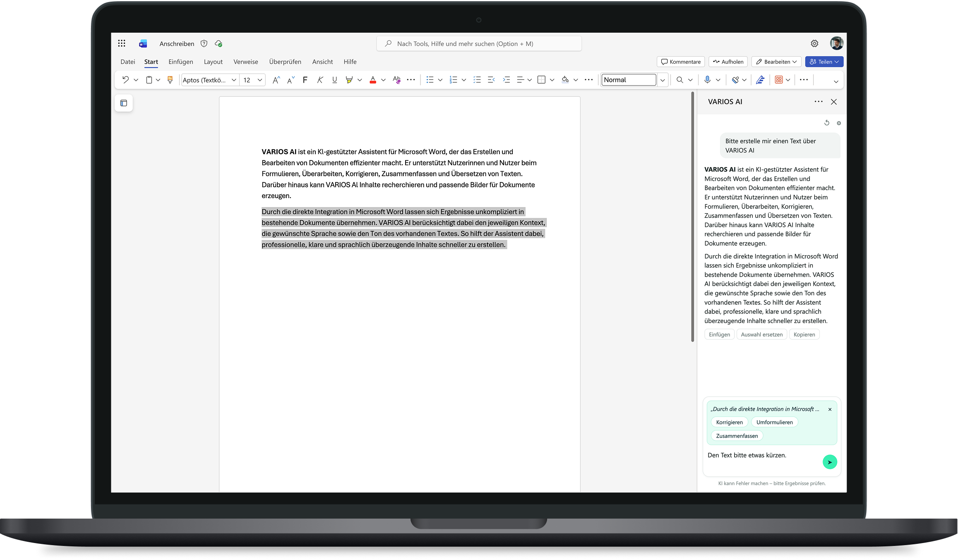Click Auswahl ersetzen in AI panel
Screen dimensions: 958x560
[x=762, y=335]
